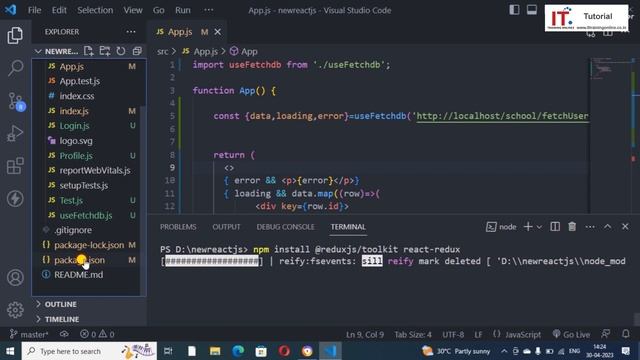The height and width of the screenshot is (360, 640).
Task: Open the Source Control view
Action: (x=16, y=101)
